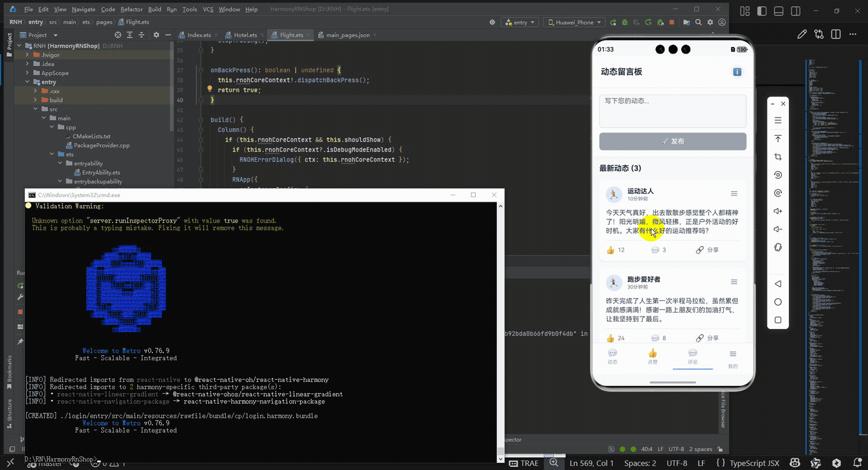Tap the emulator home circle button
Image resolution: width=868 pixels, height=470 pixels.
[x=777, y=302]
